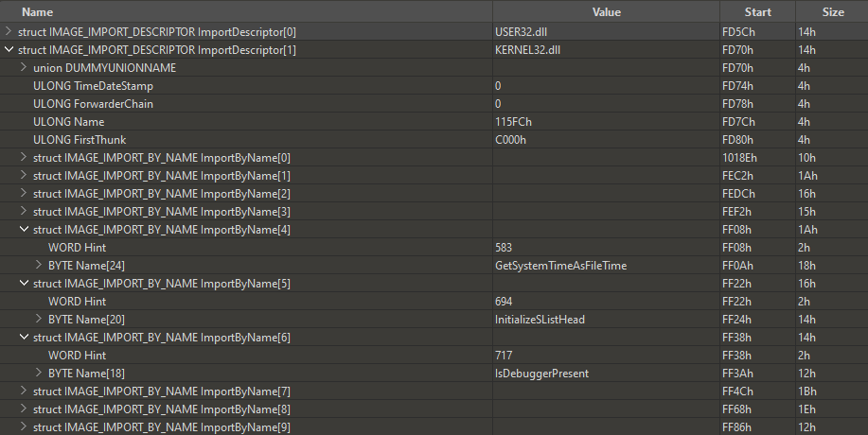
Task: Expand the ImportDescriptor[0] struct row
Action: point(9,32)
